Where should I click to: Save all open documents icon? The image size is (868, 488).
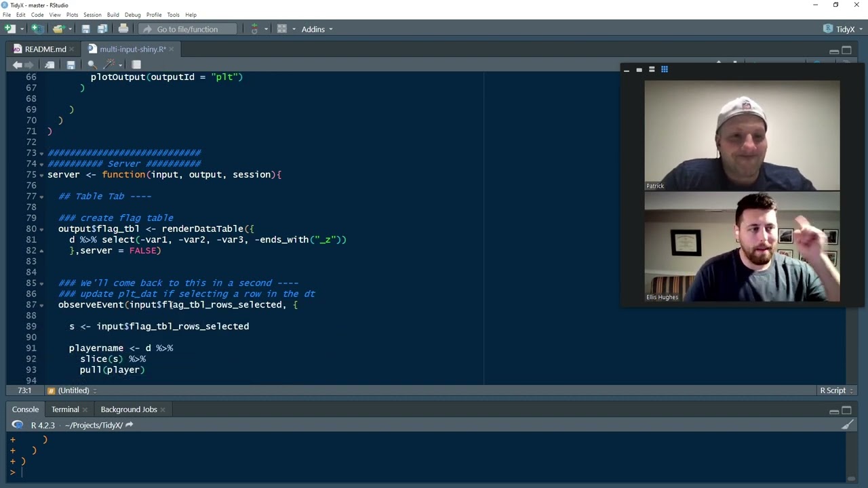click(x=102, y=29)
